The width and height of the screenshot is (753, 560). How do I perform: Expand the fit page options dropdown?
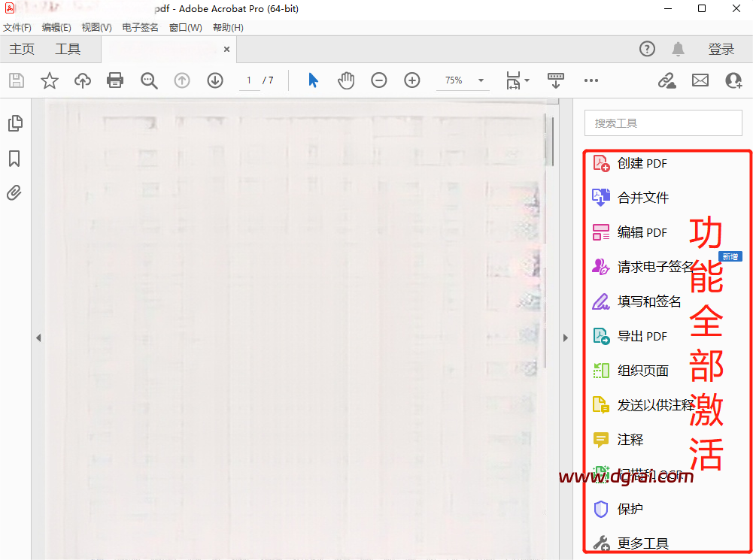(x=527, y=80)
